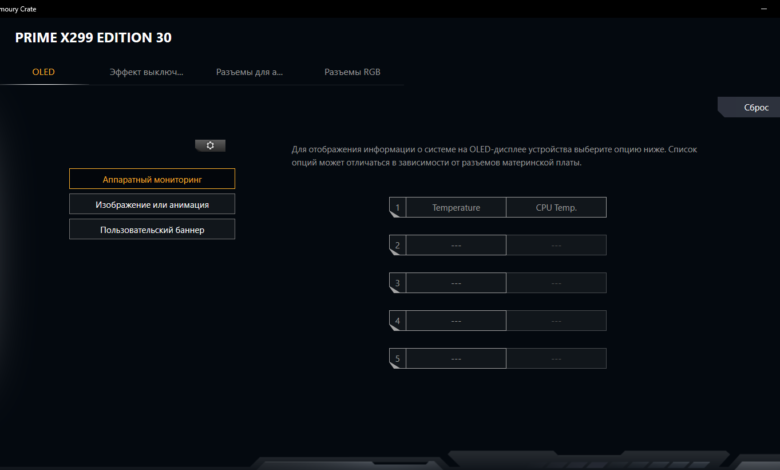Open the second dropdown in row 2
780x470 pixels.
point(556,245)
